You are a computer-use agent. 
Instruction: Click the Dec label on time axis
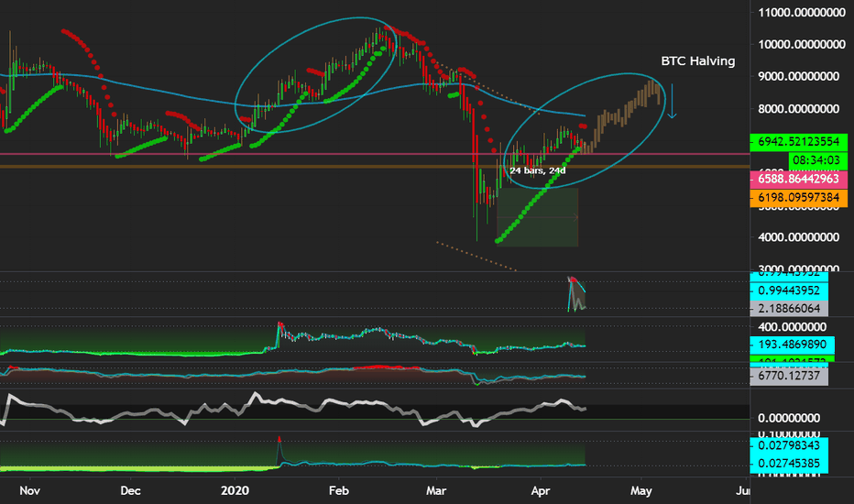(130, 490)
